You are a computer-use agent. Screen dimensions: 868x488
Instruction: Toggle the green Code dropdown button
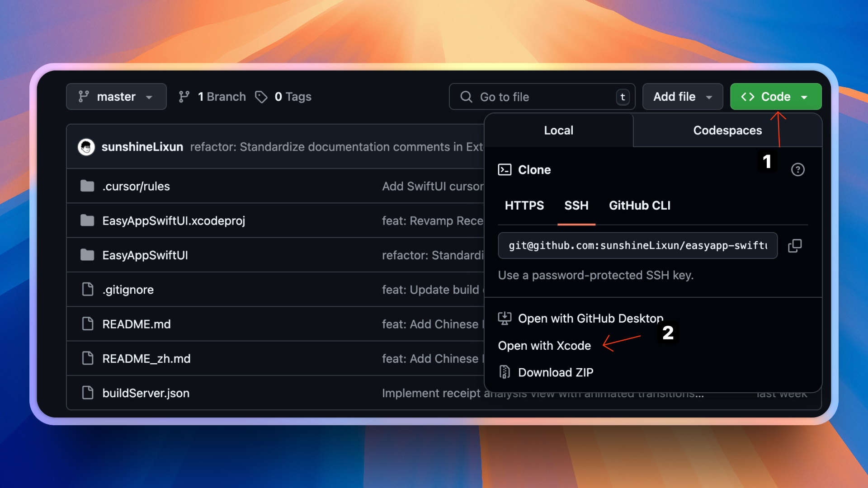coord(775,97)
